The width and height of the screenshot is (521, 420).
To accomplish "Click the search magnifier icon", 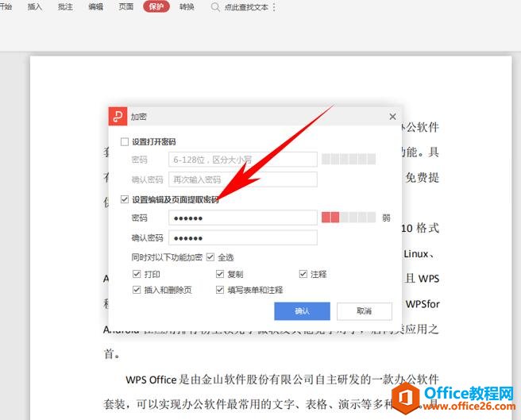I will pyautogui.click(x=215, y=7).
